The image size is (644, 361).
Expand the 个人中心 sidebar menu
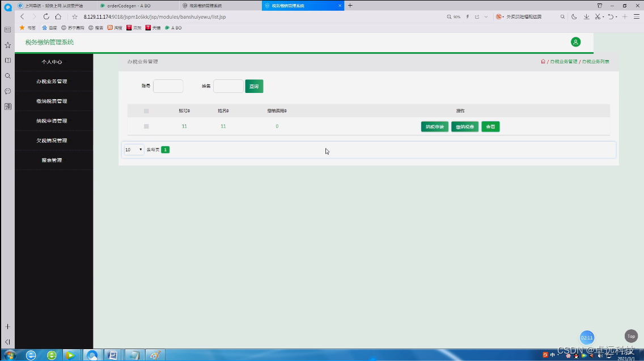tap(53, 61)
